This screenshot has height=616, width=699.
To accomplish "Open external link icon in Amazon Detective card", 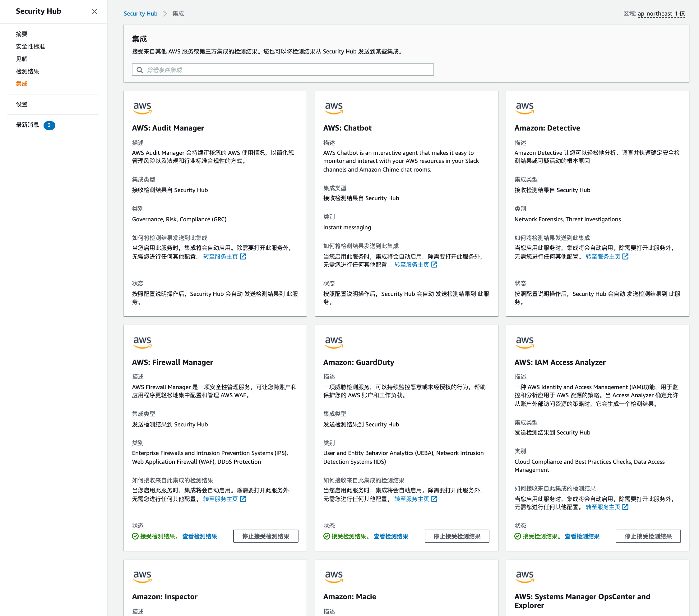I will tap(625, 256).
